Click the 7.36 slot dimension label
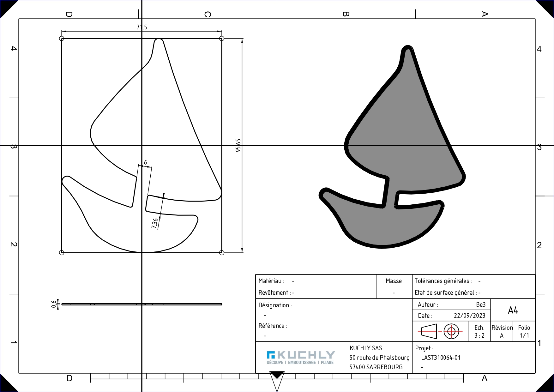This screenshot has width=554, height=392. [x=155, y=223]
